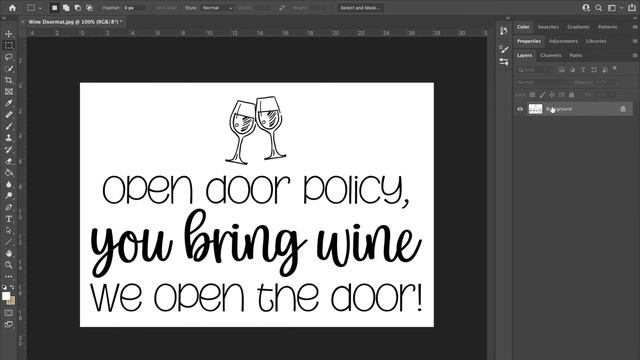Select the Lasso tool
This screenshot has width=640, height=360.
[9, 57]
